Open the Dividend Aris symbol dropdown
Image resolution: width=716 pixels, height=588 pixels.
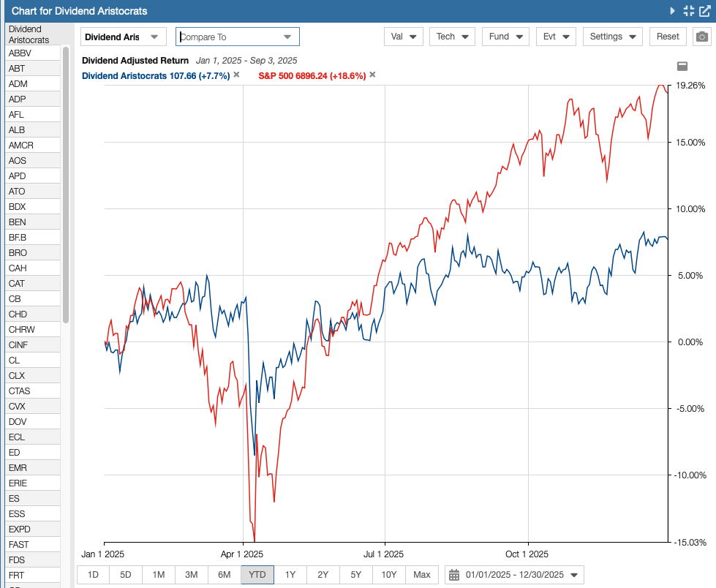[123, 35]
